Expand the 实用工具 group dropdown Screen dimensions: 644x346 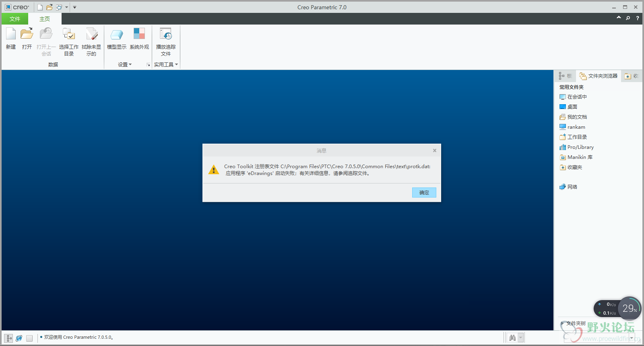[x=166, y=64]
